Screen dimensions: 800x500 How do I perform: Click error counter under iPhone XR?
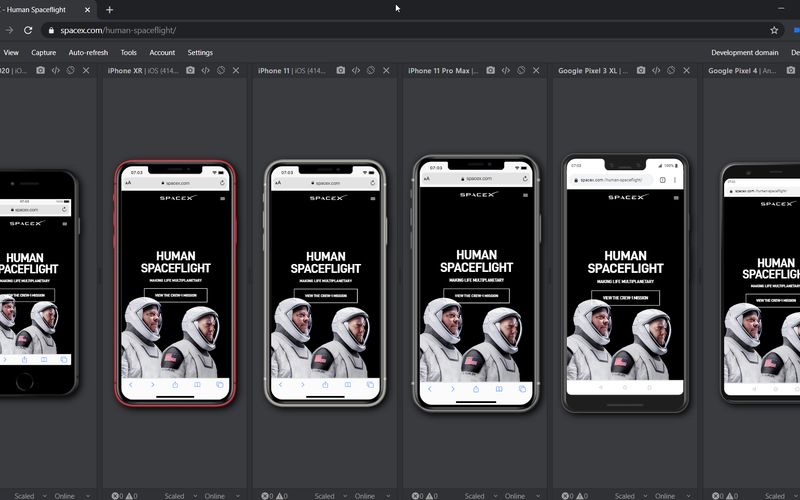117,496
